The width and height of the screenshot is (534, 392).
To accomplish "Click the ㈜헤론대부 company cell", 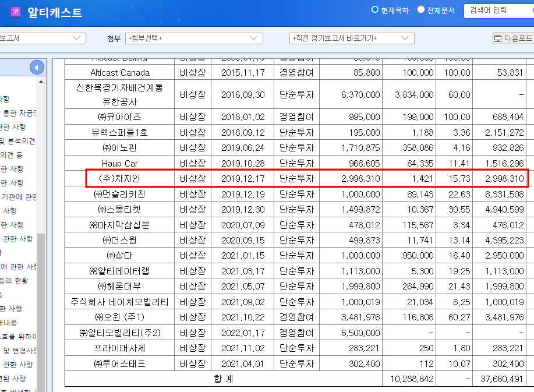I will coord(120,287).
